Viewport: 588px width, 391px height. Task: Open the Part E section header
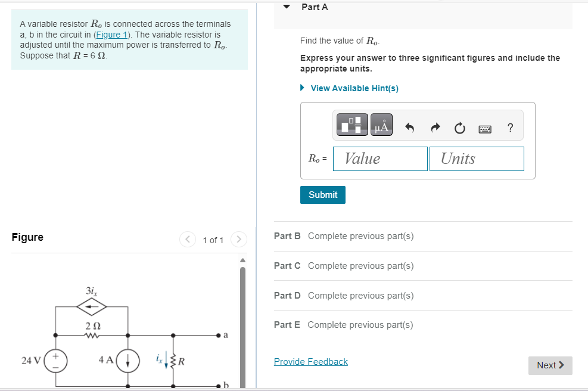287,324
